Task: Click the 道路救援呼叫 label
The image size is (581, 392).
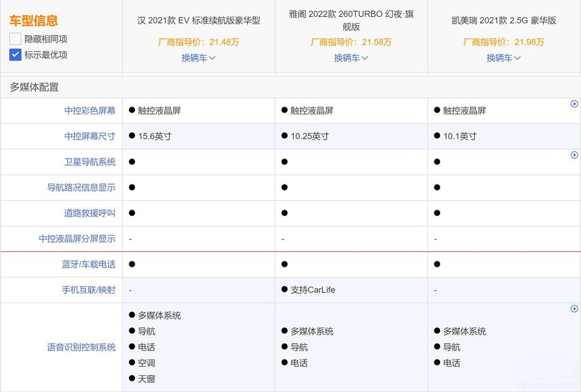Action: [89, 213]
